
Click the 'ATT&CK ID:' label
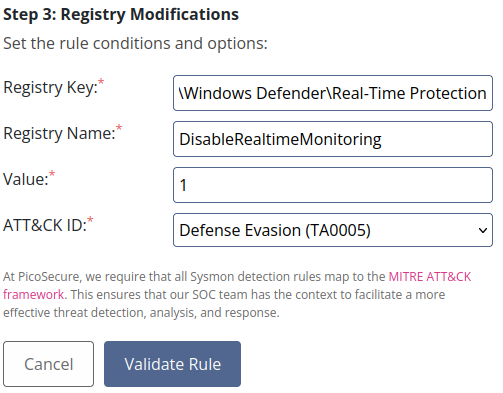click(x=45, y=225)
